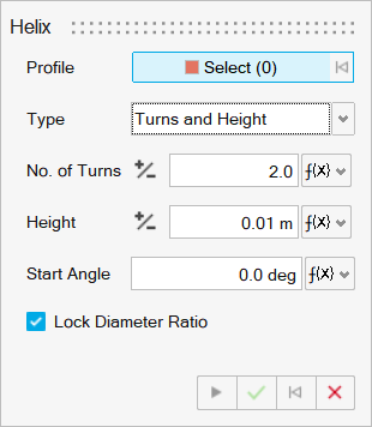Toggle the plus/minus icon for Height
The width and height of the screenshot is (372, 427).
(145, 222)
